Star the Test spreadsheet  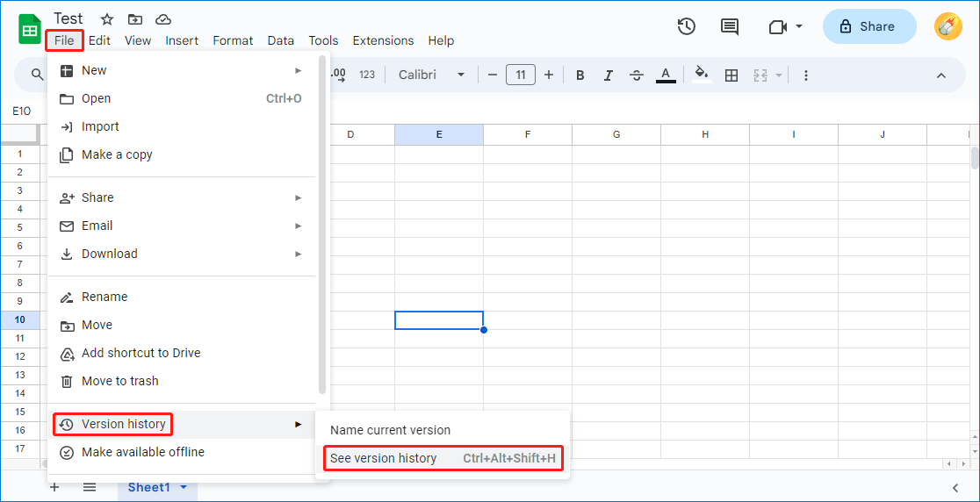pos(107,19)
